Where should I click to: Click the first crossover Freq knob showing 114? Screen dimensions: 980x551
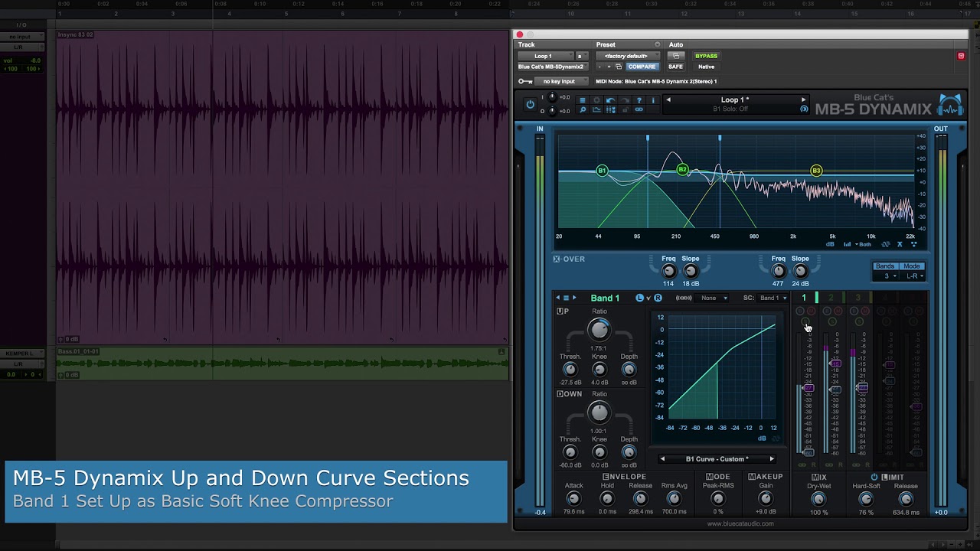click(669, 271)
